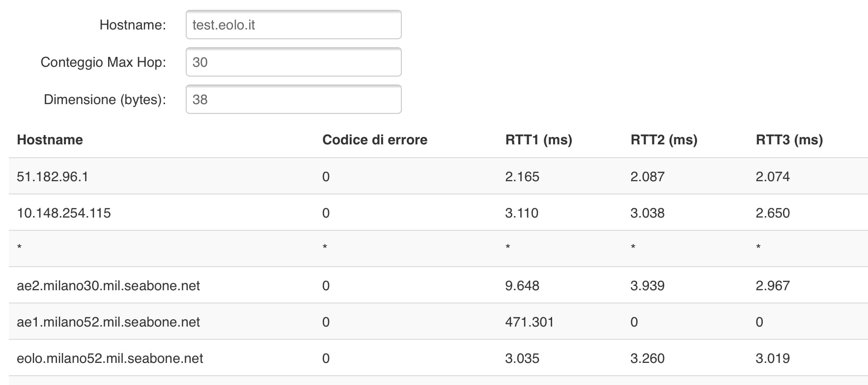
Task: Click the RTT1 (ms) column header
Action: [538, 140]
